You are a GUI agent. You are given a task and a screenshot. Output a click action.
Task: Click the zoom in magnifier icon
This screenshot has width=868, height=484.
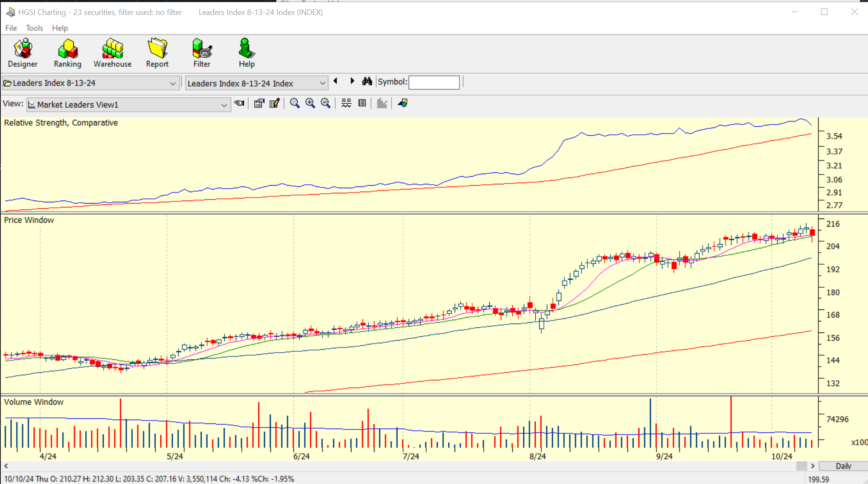click(310, 103)
